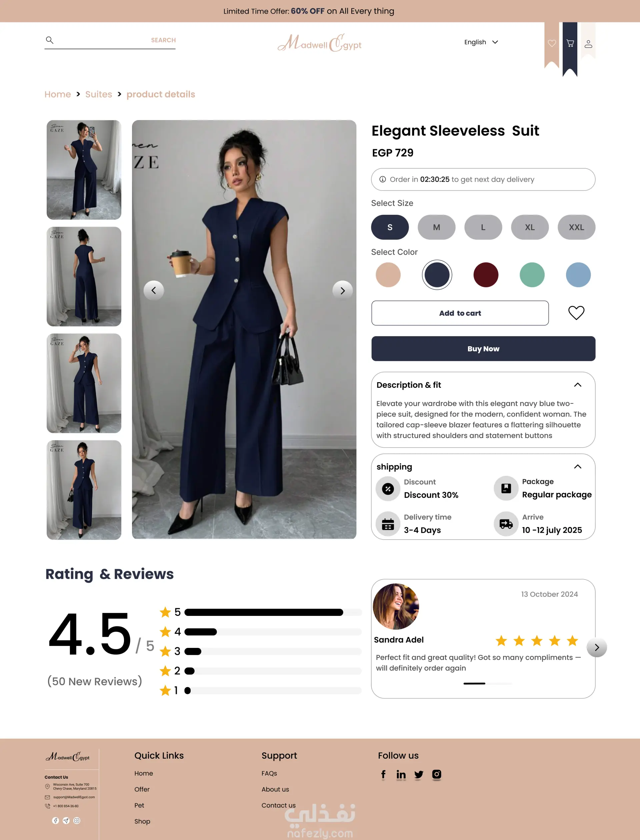Select size XL option
Image resolution: width=640 pixels, height=840 pixels.
530,227
